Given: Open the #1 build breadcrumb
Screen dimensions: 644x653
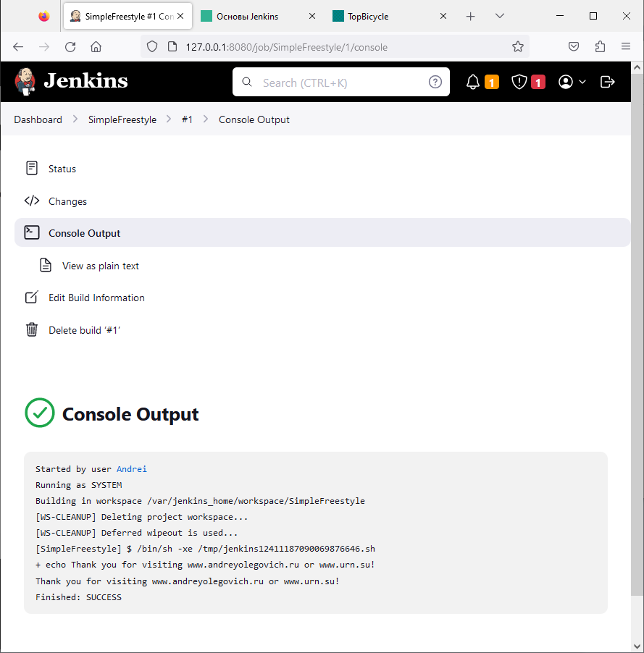Looking at the screenshot, I should pyautogui.click(x=187, y=119).
